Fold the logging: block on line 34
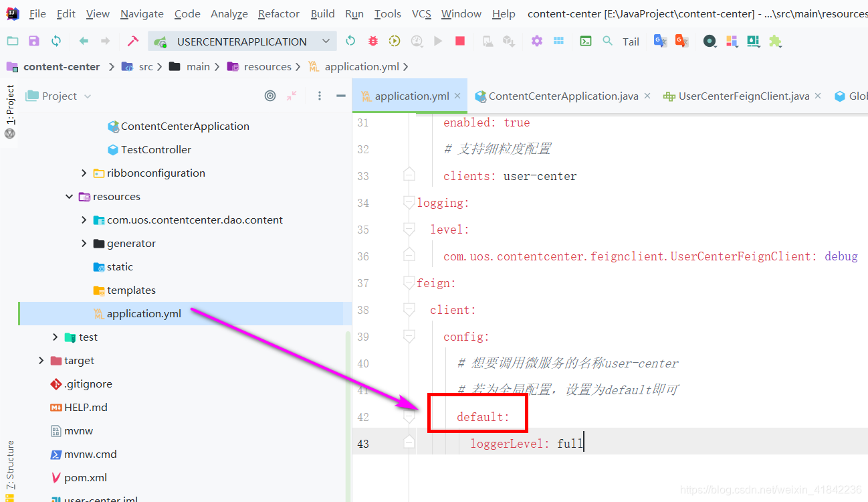Screen dimensions: 868x502 [409, 202]
